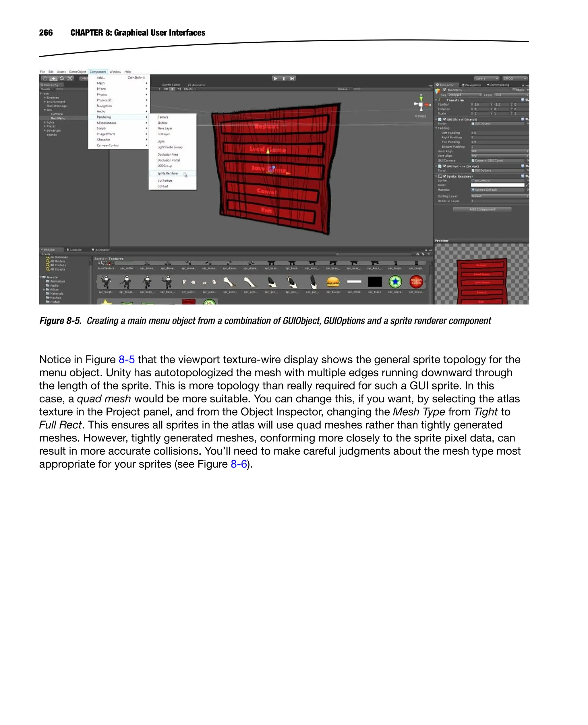Expand the Player hierarchy item
Viewport: 588px width, 725px height.
point(45,126)
